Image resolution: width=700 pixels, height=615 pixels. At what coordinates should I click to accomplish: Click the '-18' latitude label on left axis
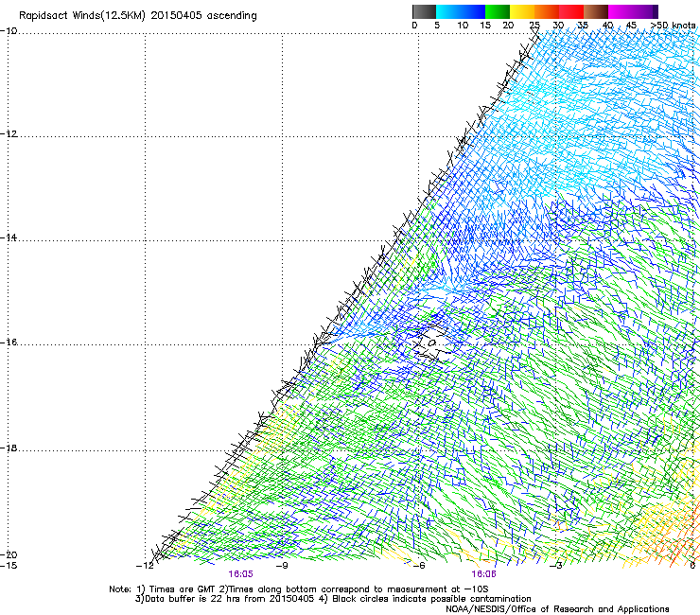pos(9,448)
